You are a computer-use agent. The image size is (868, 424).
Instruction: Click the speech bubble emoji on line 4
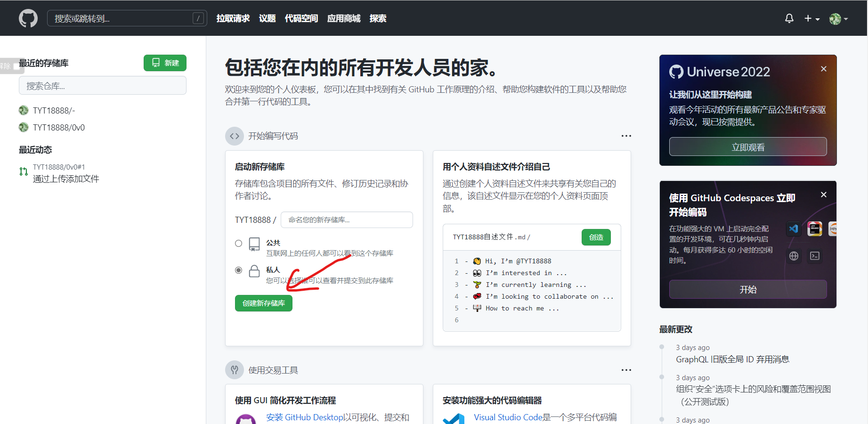pos(477,296)
